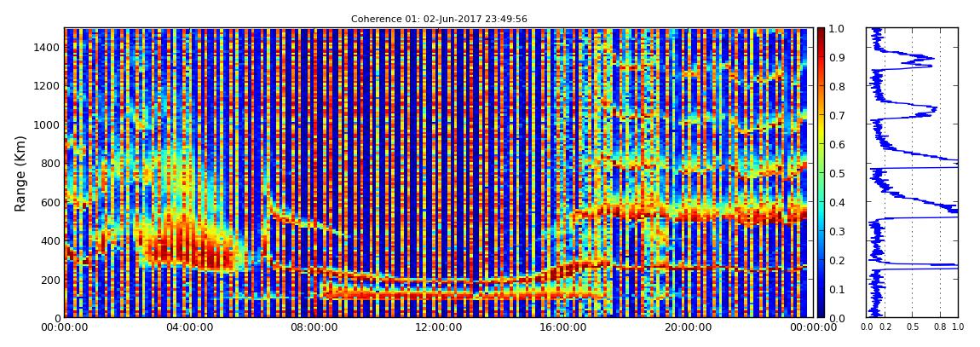
Task: Click the 0.3 colorbar tick label
Action: pos(837,231)
